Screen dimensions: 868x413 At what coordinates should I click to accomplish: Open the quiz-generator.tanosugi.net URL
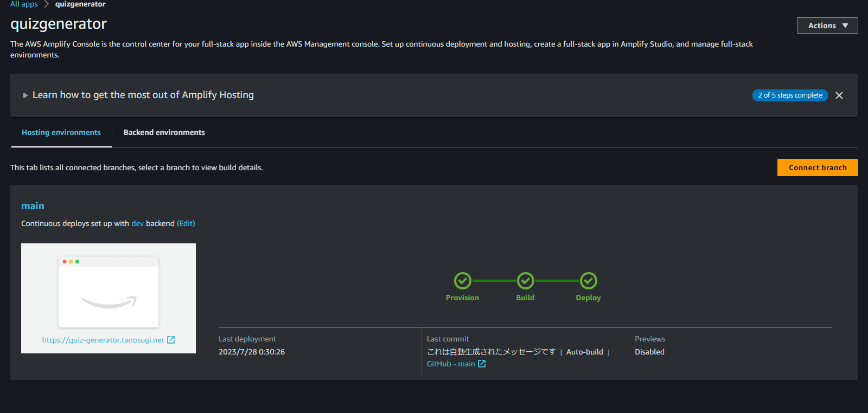click(103, 340)
